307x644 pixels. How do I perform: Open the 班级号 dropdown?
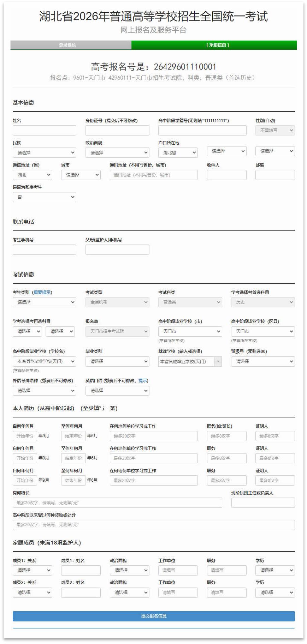[x=262, y=361]
